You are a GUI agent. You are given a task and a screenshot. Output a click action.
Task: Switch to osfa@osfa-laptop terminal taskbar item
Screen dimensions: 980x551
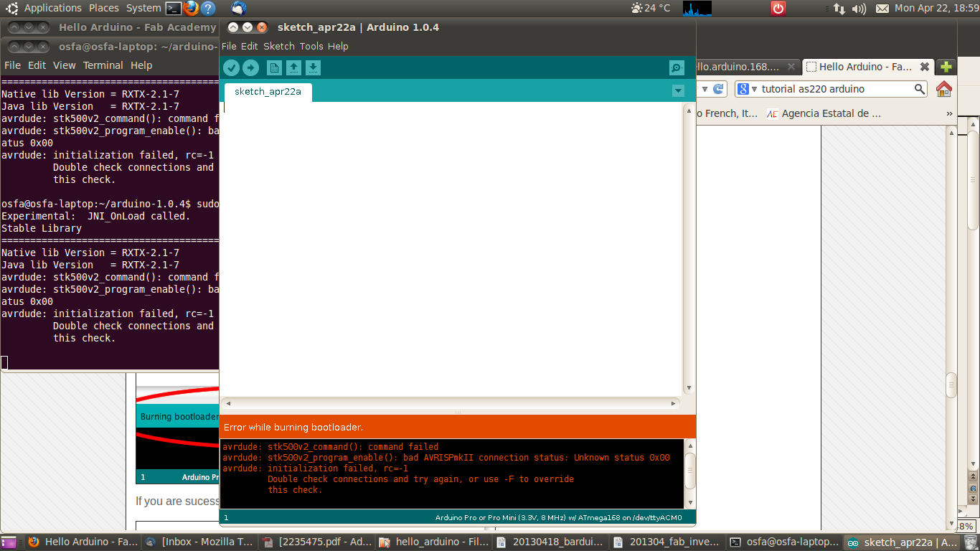tap(784, 542)
